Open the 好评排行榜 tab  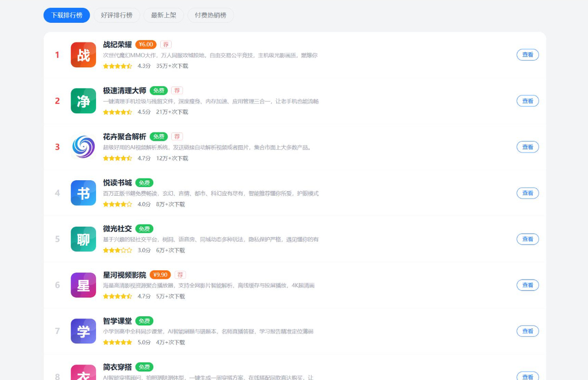pos(117,15)
